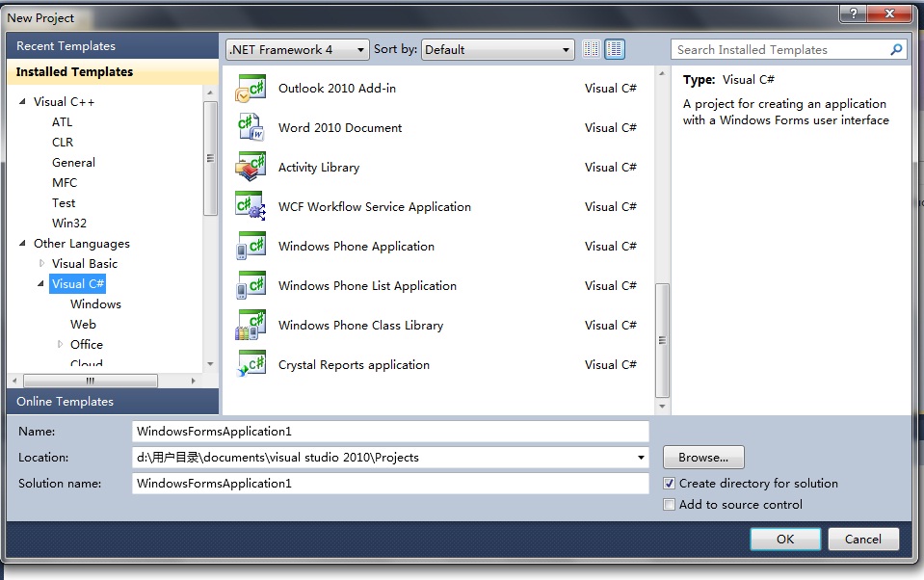Open the Sort by Default dropdown
The width and height of the screenshot is (924, 580).
pyautogui.click(x=497, y=49)
